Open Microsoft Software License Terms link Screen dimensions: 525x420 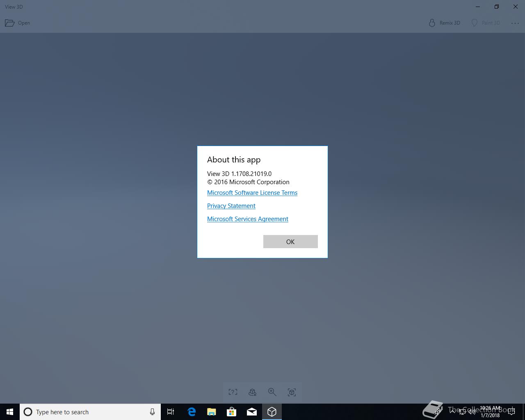(252, 193)
